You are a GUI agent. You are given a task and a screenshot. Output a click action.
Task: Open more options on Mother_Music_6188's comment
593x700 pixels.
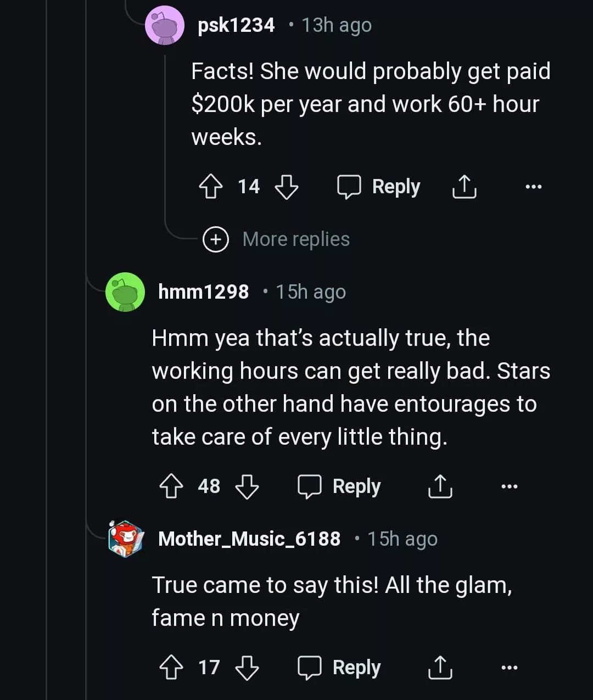(509, 668)
